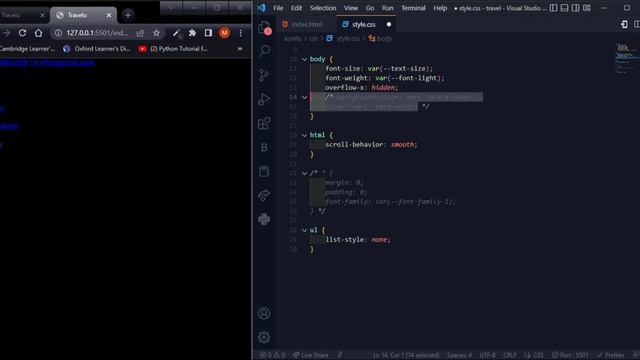Open the Chrome profile avatar M

(224, 33)
